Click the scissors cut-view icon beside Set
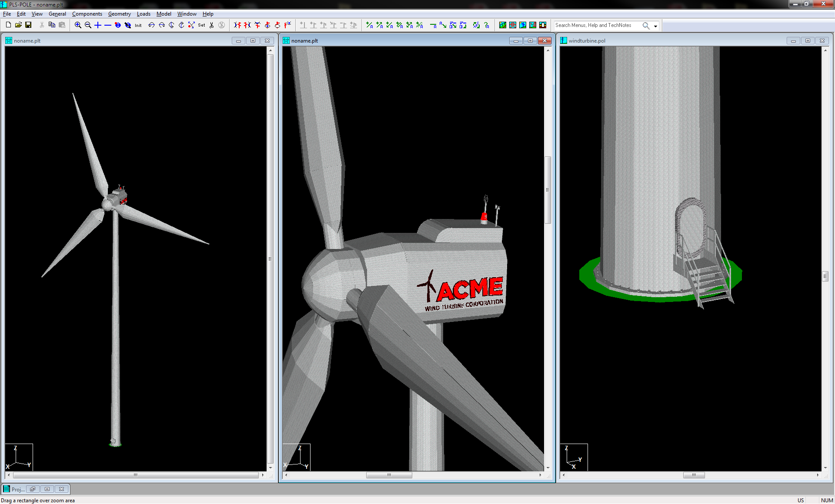This screenshot has width=835, height=504. coord(212,25)
